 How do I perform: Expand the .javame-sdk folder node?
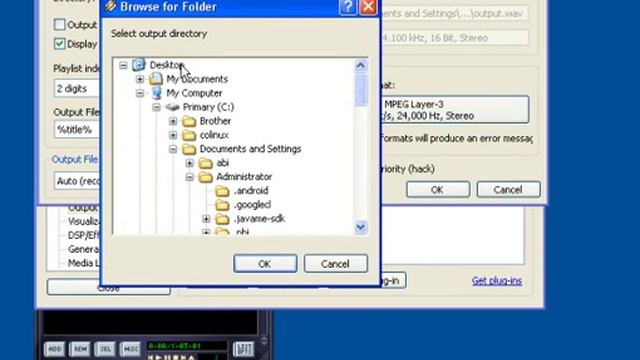click(206, 219)
